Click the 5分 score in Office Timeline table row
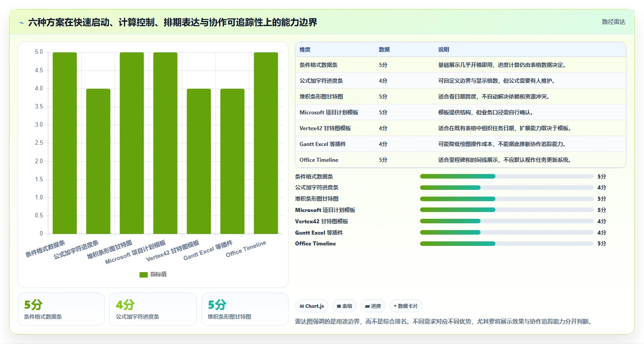Image resolution: width=644 pixels, height=344 pixels. [383, 160]
